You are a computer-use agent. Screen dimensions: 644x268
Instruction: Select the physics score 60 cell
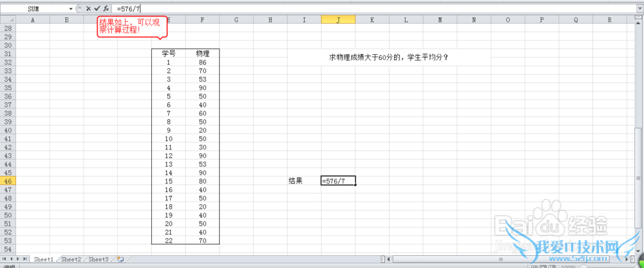click(202, 113)
